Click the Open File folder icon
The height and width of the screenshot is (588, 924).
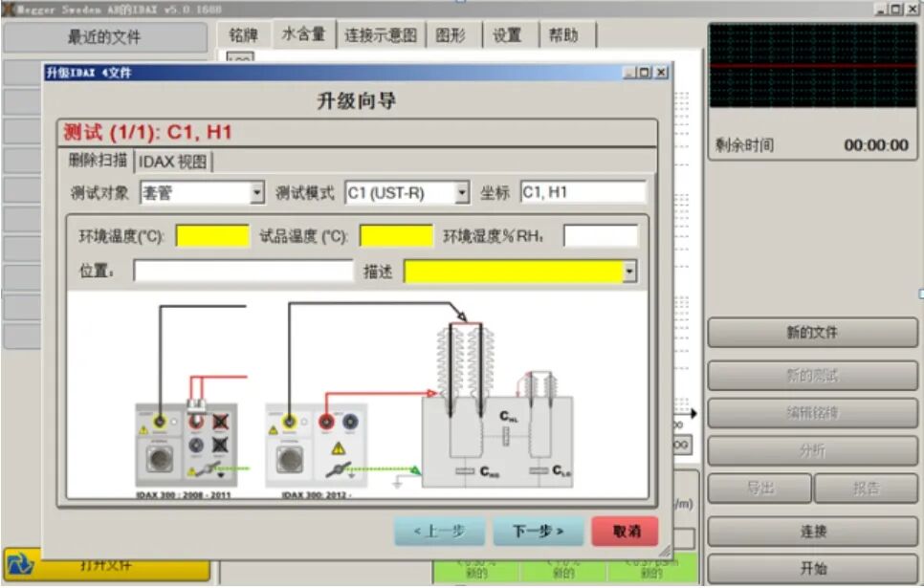[x=20, y=565]
